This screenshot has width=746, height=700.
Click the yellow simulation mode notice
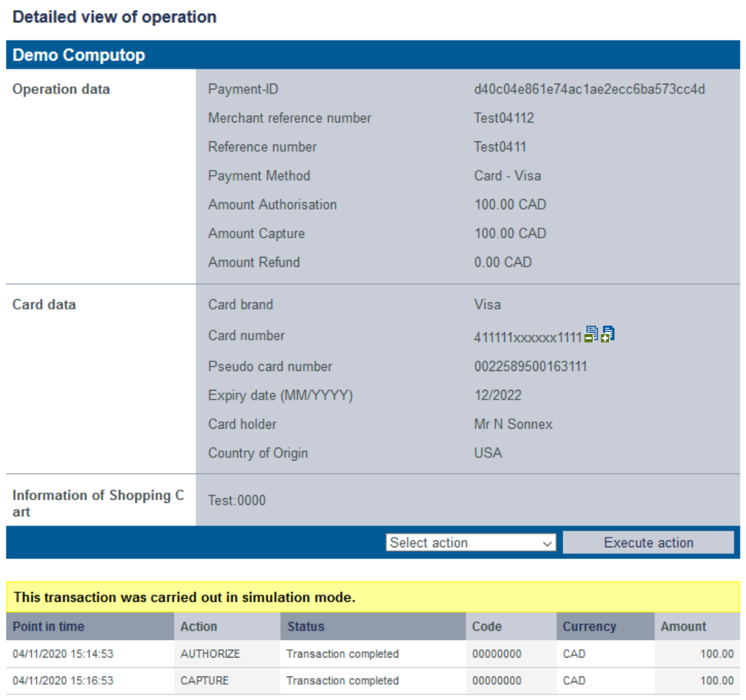373,597
